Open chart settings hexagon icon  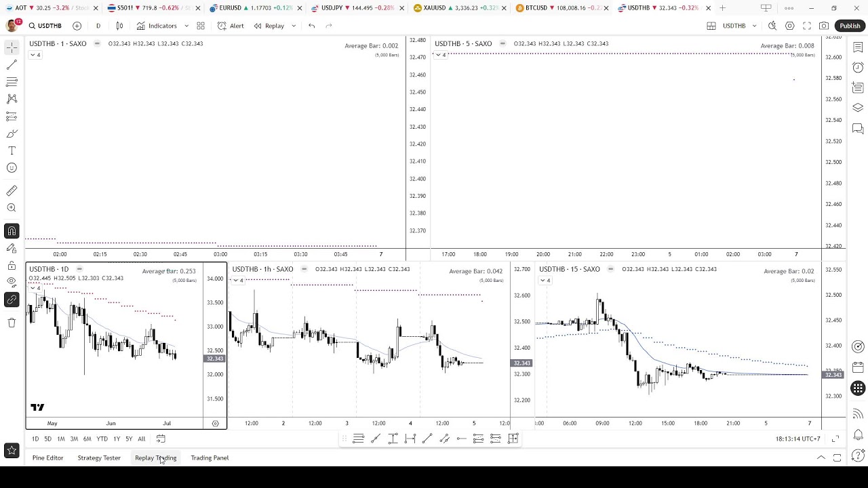[x=790, y=26]
